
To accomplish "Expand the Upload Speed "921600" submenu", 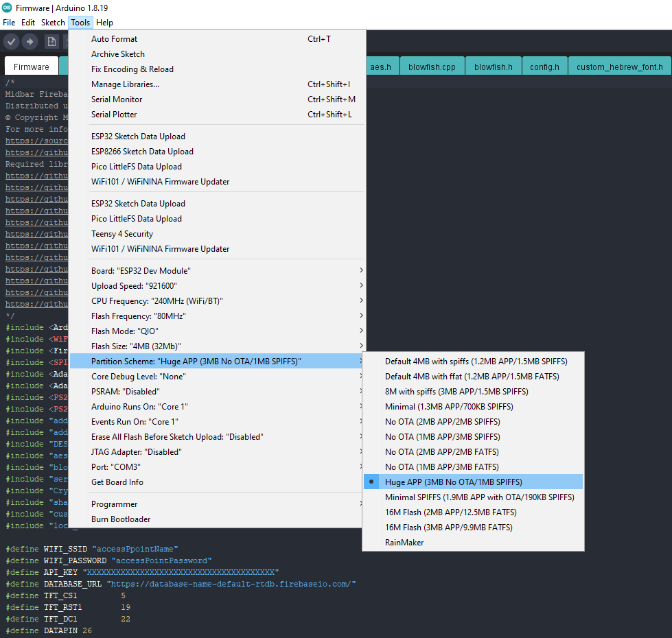I will click(218, 285).
